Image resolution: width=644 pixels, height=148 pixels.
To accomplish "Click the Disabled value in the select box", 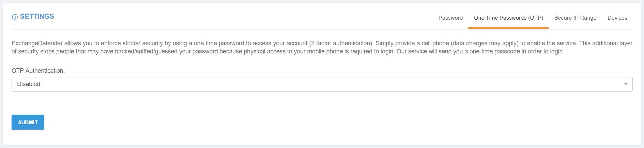I will pos(29,84).
